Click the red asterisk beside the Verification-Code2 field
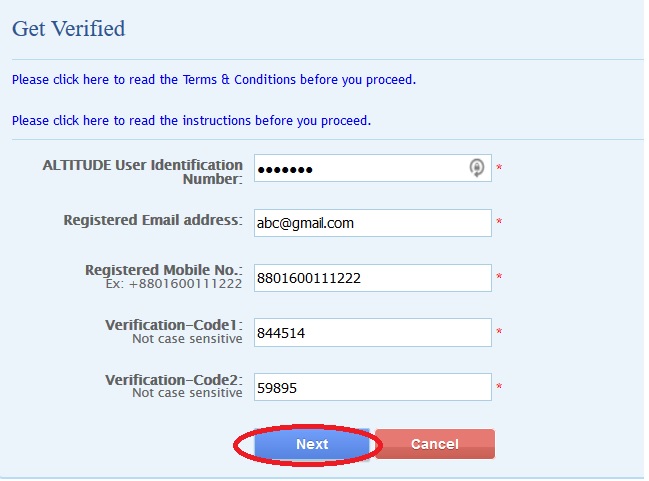The height and width of the screenshot is (481, 649). point(499,387)
